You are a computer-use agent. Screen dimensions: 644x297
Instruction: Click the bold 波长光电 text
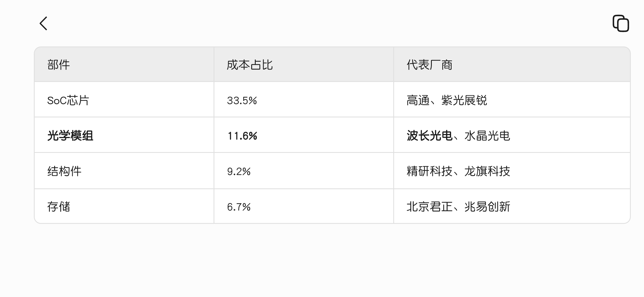(429, 136)
